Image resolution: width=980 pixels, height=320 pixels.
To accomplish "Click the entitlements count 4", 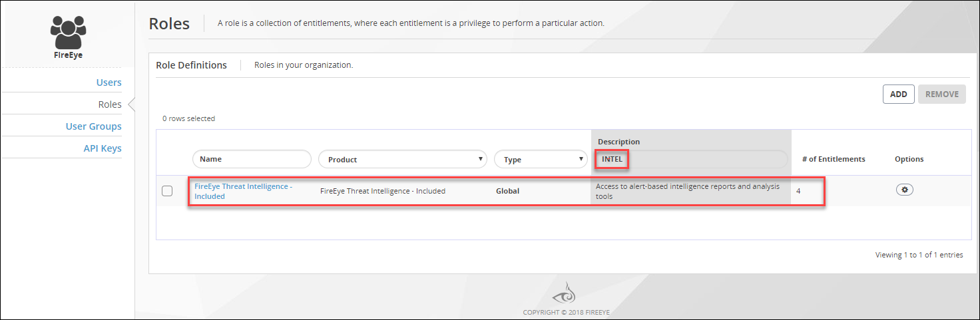I will click(798, 191).
